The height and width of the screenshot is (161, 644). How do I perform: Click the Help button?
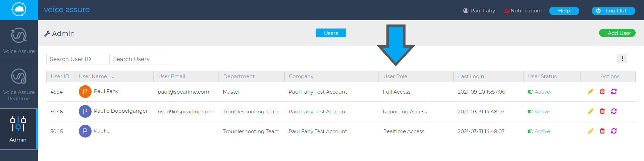(x=564, y=11)
